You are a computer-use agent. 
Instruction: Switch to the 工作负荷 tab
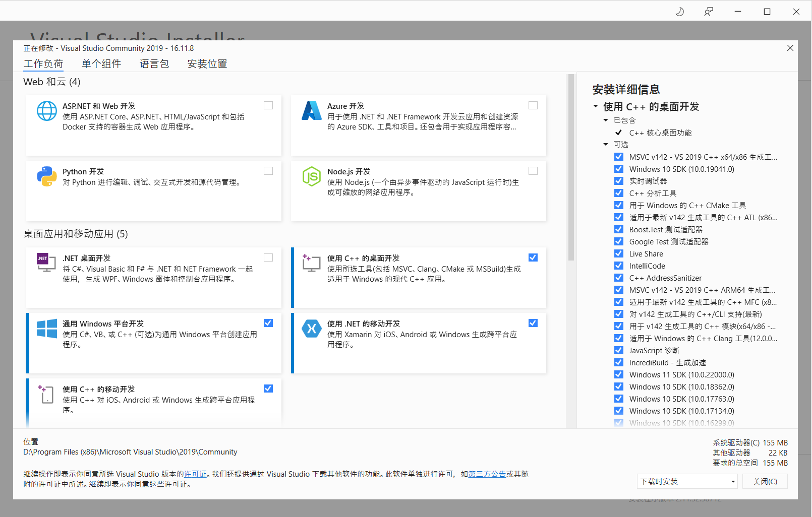(x=43, y=64)
